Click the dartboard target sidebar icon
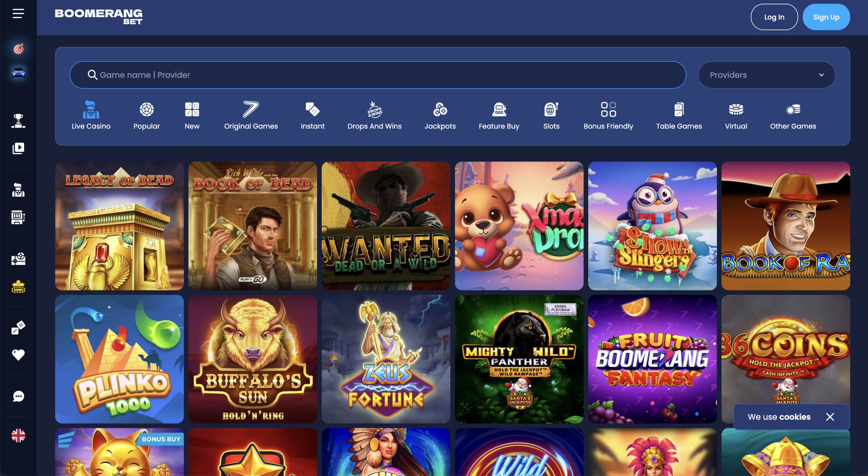The height and width of the screenshot is (476, 868). click(x=18, y=49)
